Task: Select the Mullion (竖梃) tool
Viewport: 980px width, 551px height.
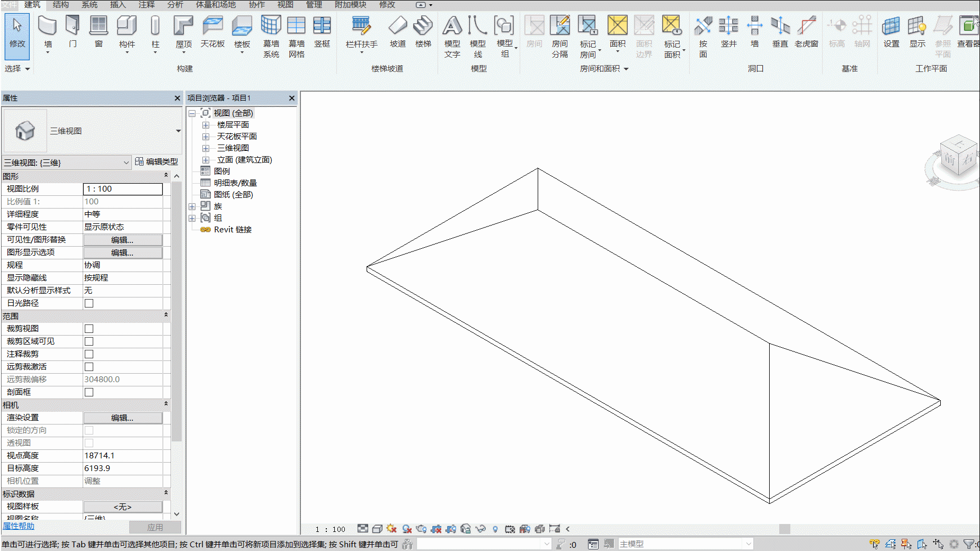Action: click(322, 32)
